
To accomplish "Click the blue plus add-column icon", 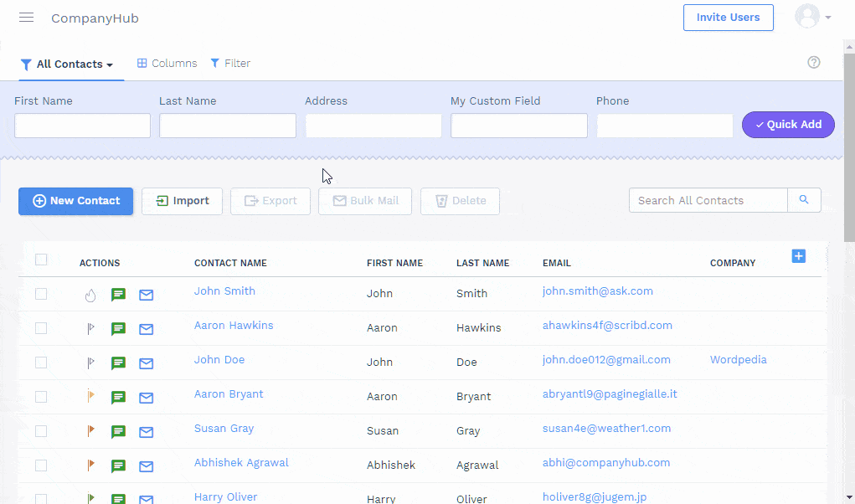I will click(x=798, y=256).
